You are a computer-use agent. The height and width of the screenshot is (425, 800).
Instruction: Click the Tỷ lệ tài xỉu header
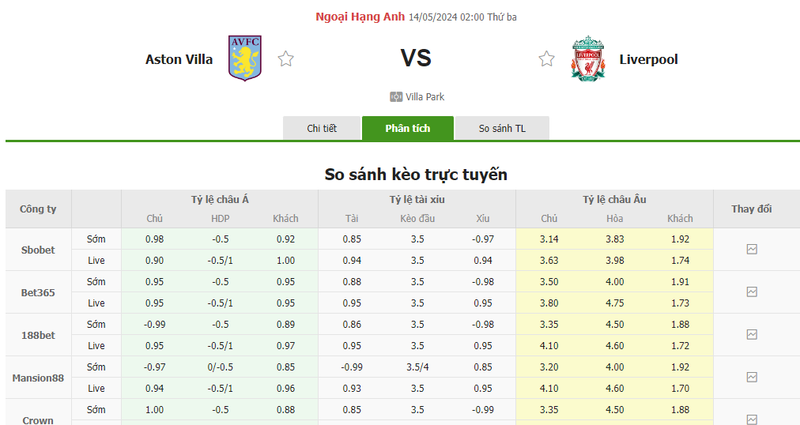417,199
